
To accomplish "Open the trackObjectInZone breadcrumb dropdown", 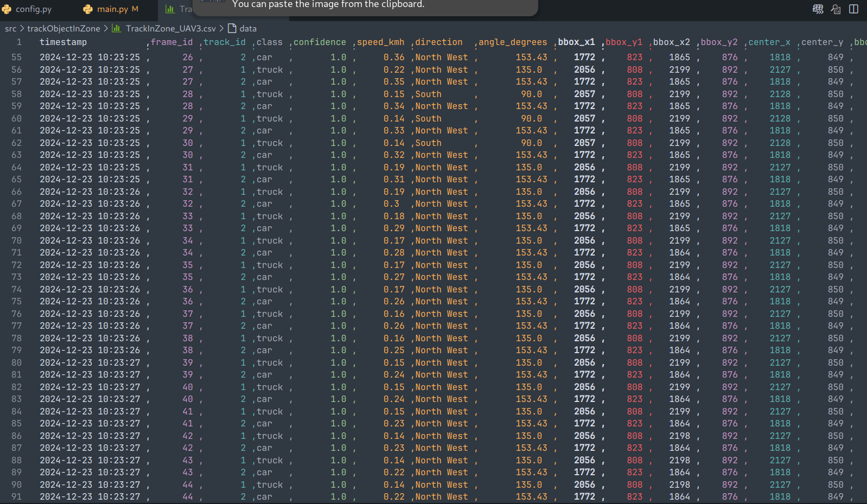I will tap(63, 28).
